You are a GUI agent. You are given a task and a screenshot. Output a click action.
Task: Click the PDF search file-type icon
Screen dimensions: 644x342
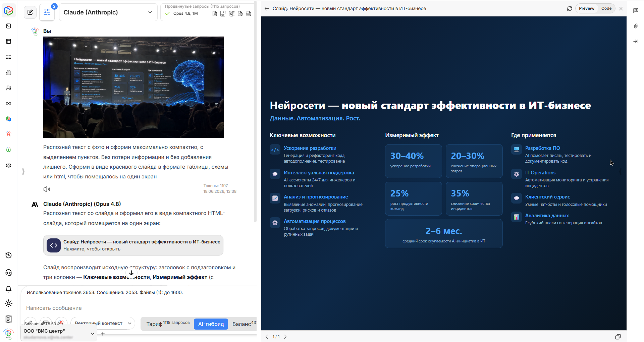tap(223, 13)
